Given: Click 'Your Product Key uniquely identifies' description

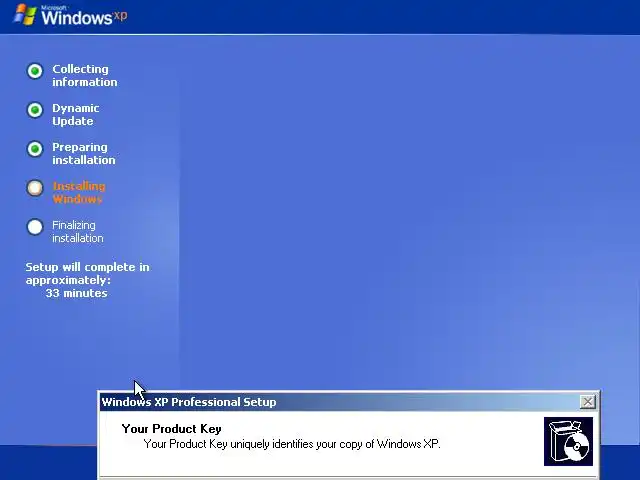Looking at the screenshot, I should pos(292,444).
